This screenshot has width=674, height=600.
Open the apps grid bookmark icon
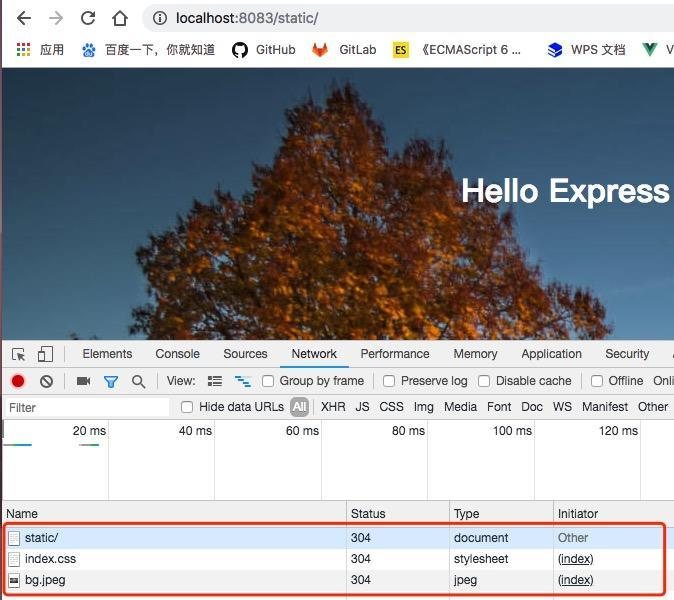coord(23,49)
